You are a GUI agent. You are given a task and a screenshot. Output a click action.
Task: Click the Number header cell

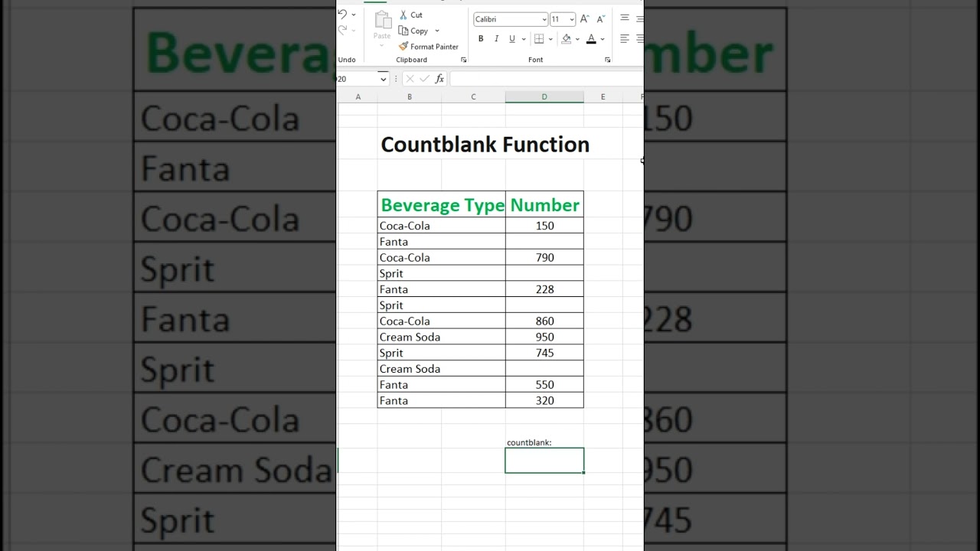coord(544,205)
